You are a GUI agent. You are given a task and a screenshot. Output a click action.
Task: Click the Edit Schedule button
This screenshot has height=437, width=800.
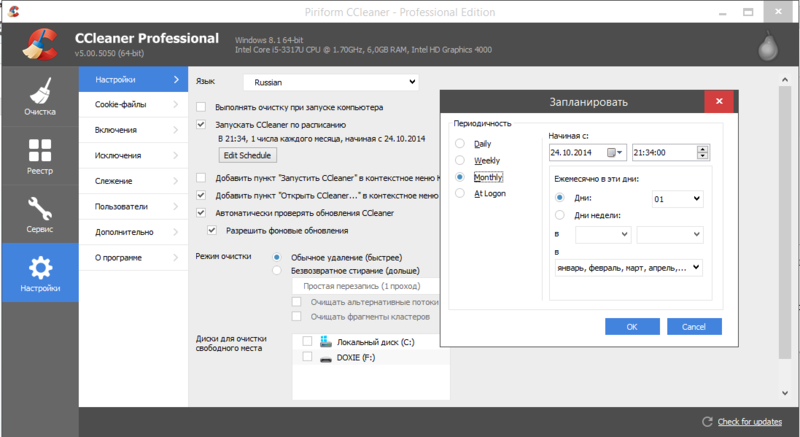click(x=247, y=155)
